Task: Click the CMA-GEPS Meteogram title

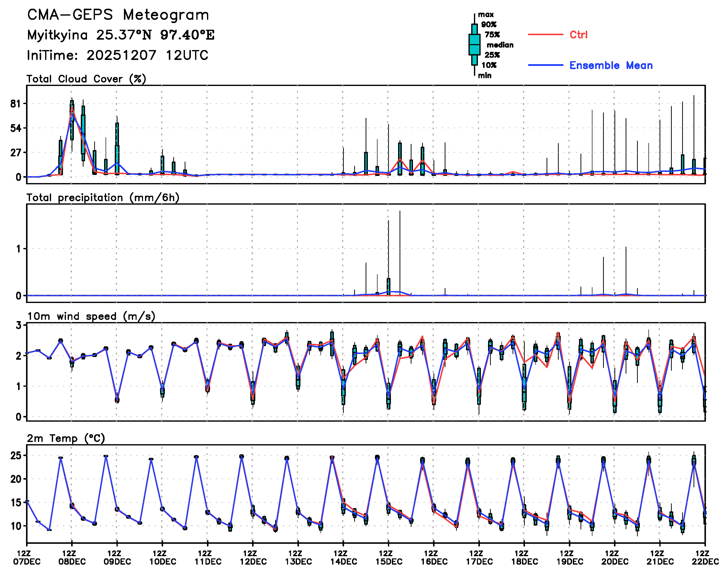Action: pyautogui.click(x=118, y=15)
